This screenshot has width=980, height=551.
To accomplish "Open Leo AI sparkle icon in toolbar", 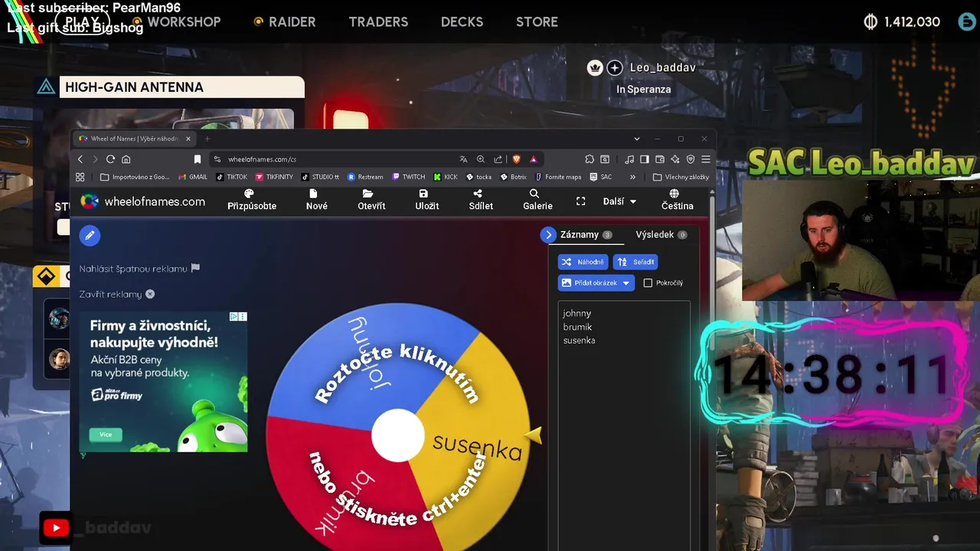I will 675,159.
